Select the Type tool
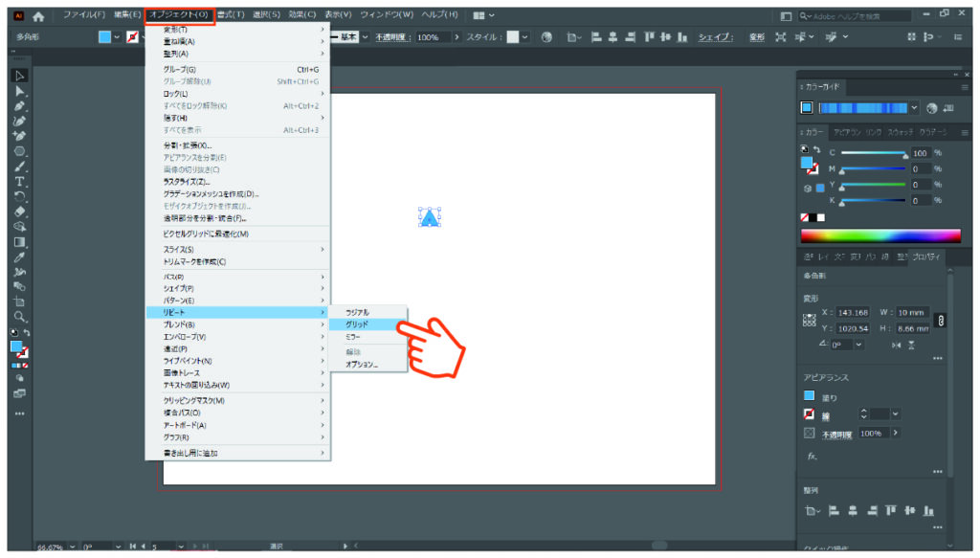 coord(19,182)
